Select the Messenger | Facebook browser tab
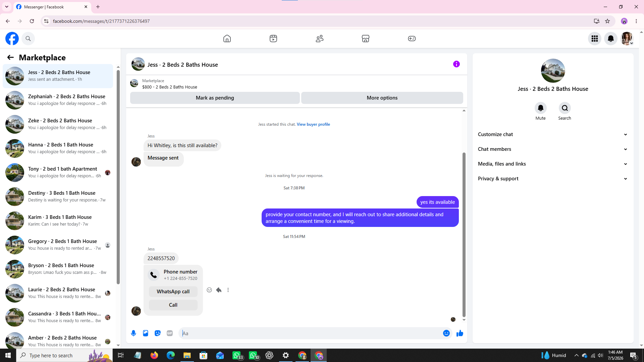This screenshot has height=362, width=644. tap(52, 7)
